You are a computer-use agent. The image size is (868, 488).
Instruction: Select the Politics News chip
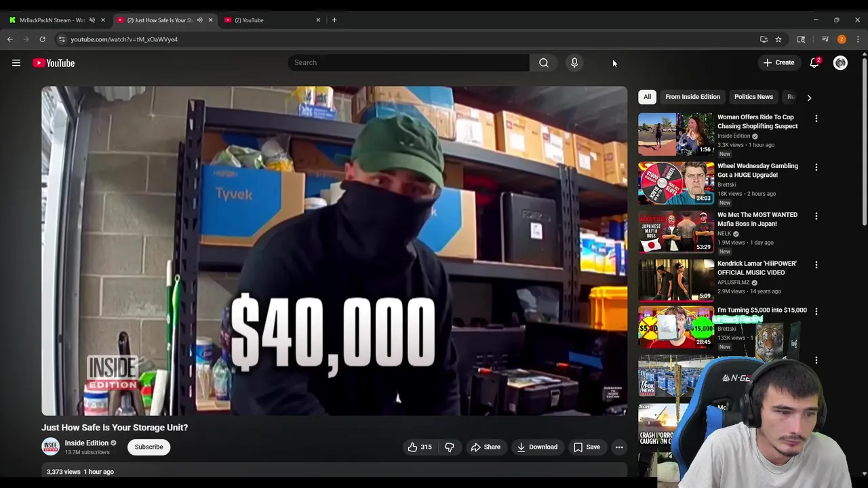[753, 97]
